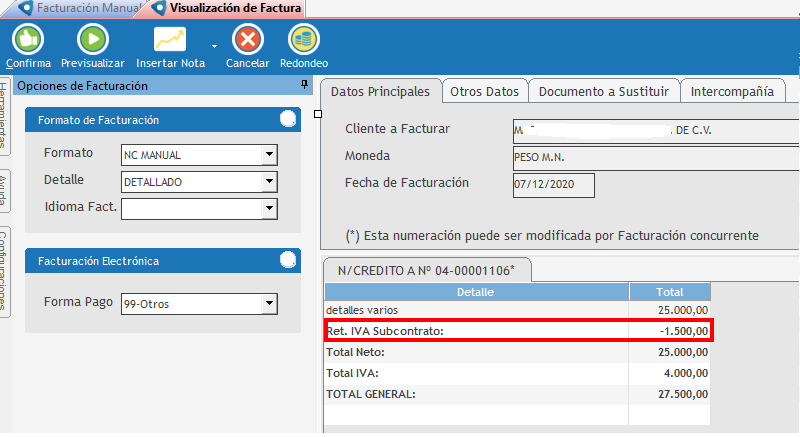Click the Fecha de Facturación date field
Viewport: 800px width, 437px height.
click(x=552, y=185)
